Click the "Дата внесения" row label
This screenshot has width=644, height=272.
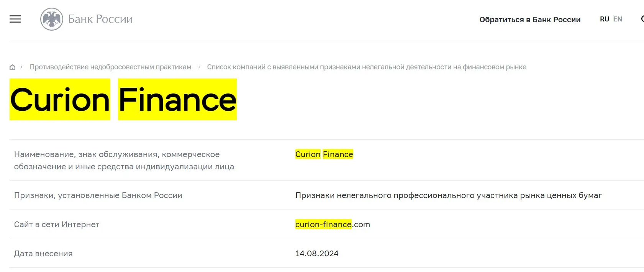pos(43,253)
